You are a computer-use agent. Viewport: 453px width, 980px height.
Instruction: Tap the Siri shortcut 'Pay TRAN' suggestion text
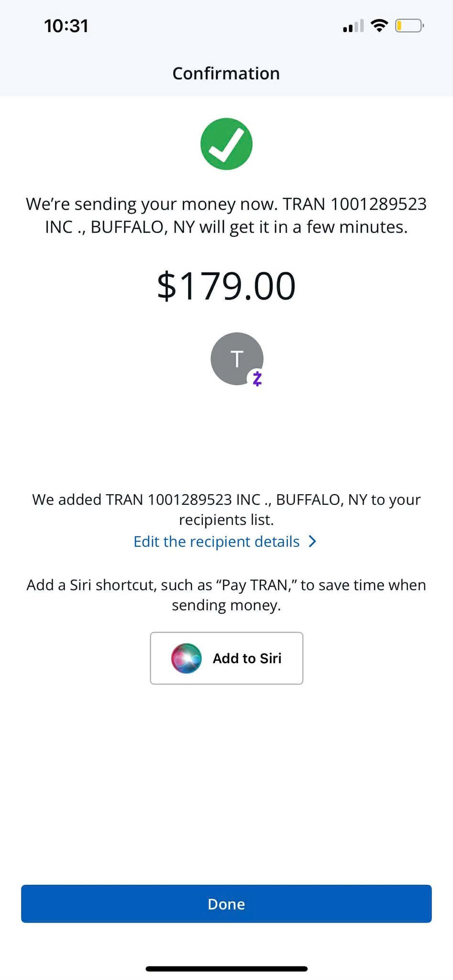226,595
